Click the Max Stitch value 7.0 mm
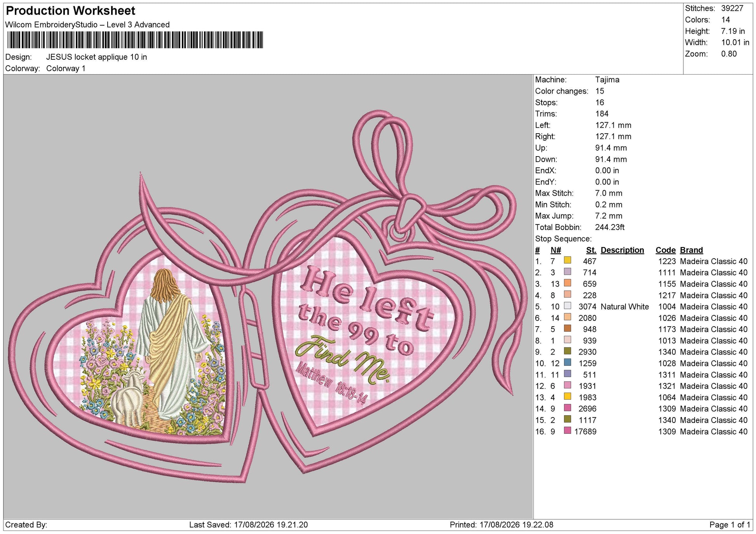The height and width of the screenshot is (534, 756). tap(609, 193)
